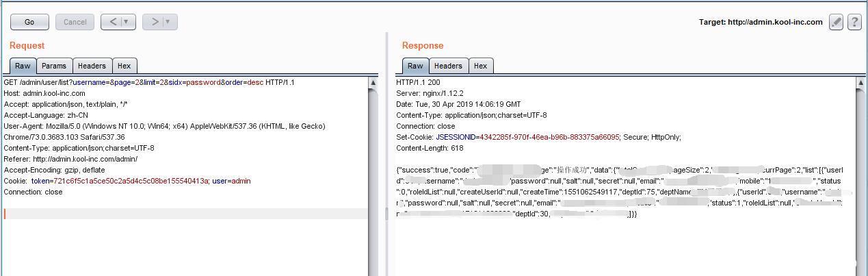Open the Response Headers tab

coord(448,66)
